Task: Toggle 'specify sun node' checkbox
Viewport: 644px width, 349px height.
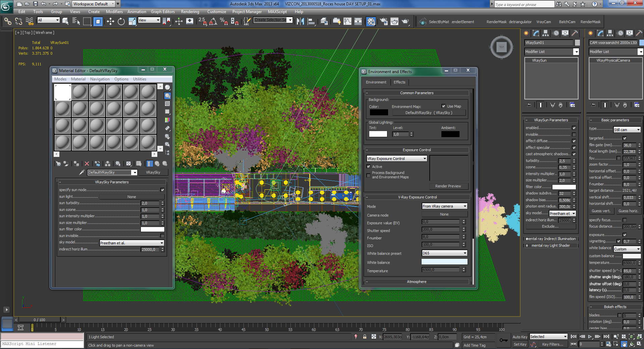Action: 162,190
